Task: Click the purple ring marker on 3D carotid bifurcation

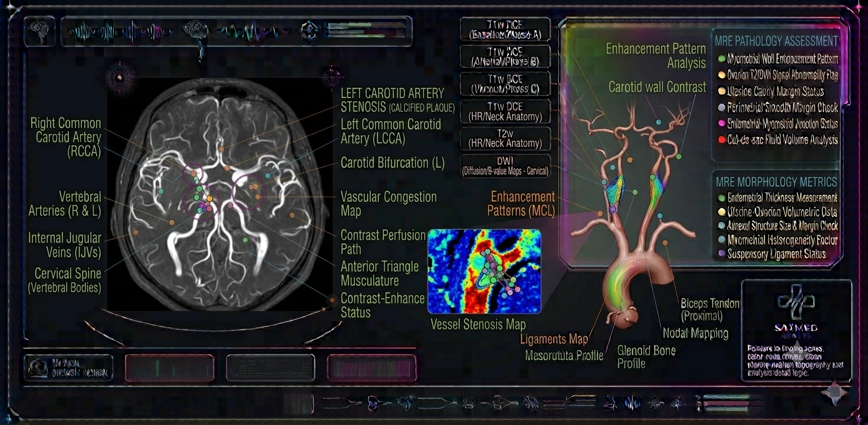Action: click(x=612, y=210)
